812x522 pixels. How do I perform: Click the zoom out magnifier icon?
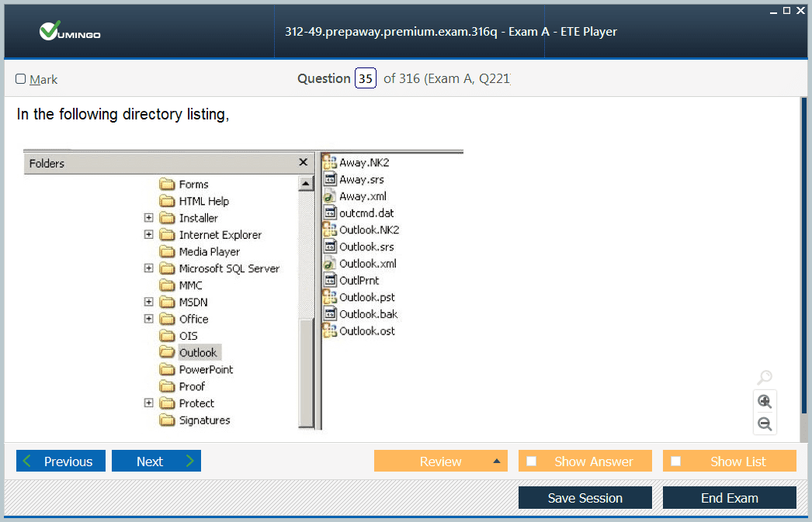pos(765,423)
